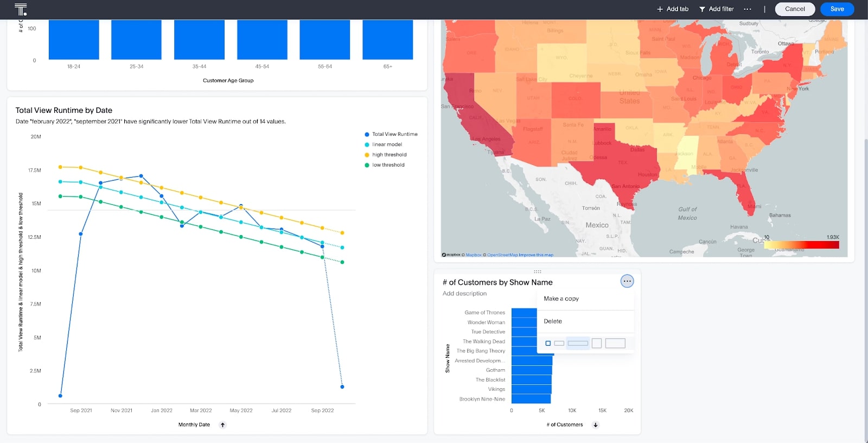The image size is (868, 443).
Task: Edit the Add description field
Action: [x=464, y=294]
